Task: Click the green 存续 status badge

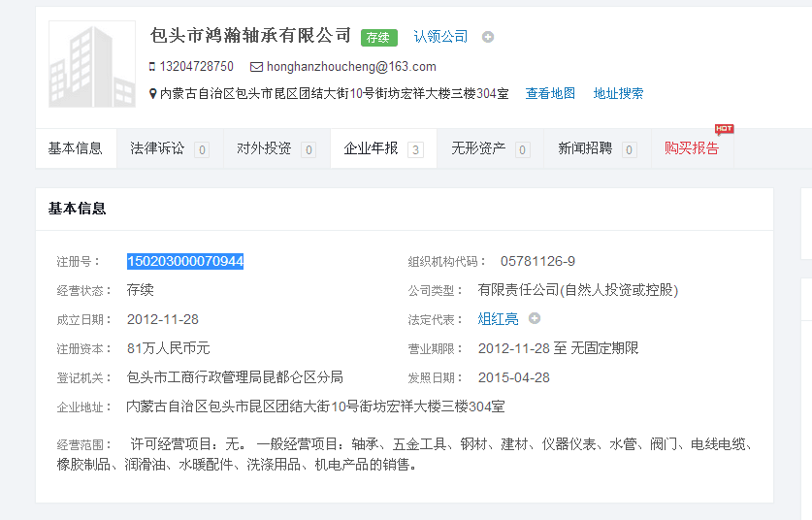Action: [x=379, y=37]
